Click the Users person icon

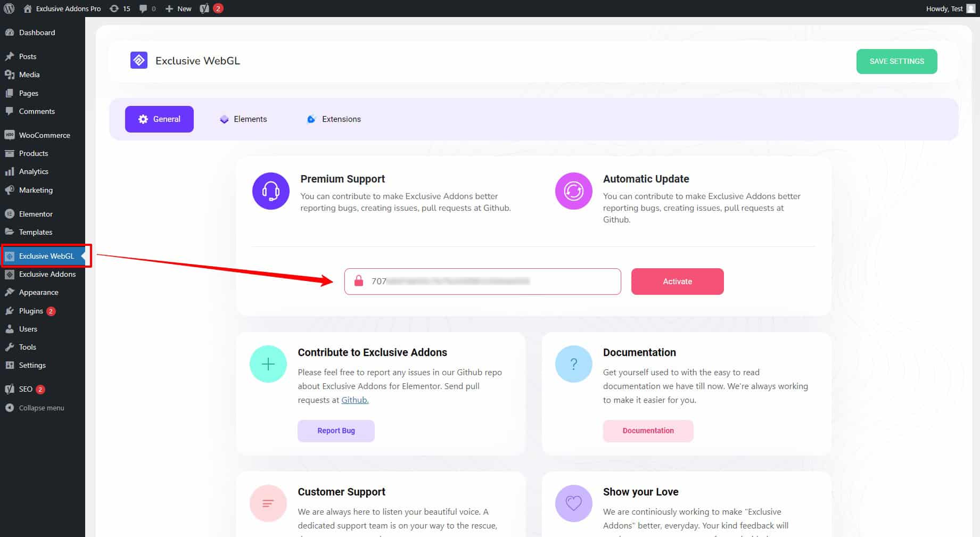click(10, 329)
